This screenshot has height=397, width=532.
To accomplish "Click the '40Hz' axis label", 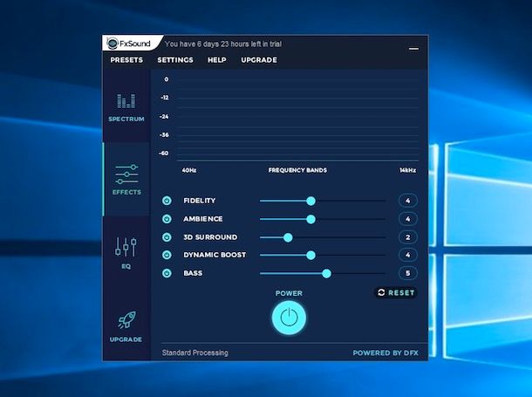I will tap(189, 170).
